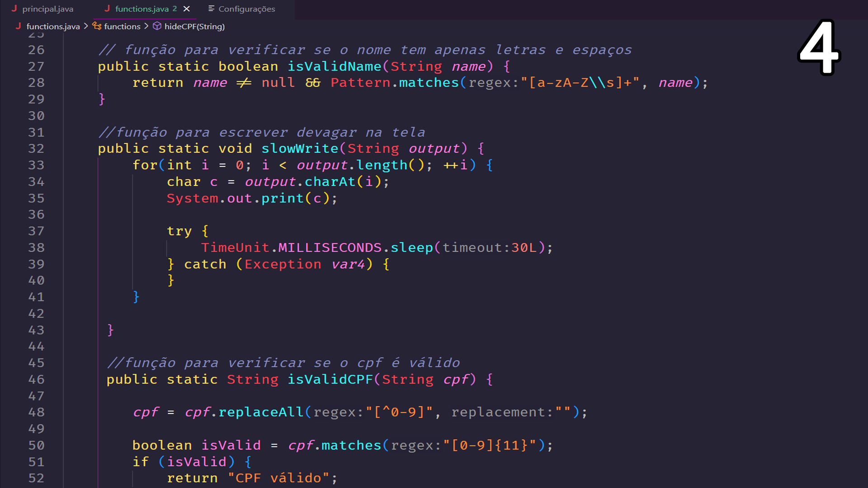Click the sleep call on line 38

pos(412,248)
